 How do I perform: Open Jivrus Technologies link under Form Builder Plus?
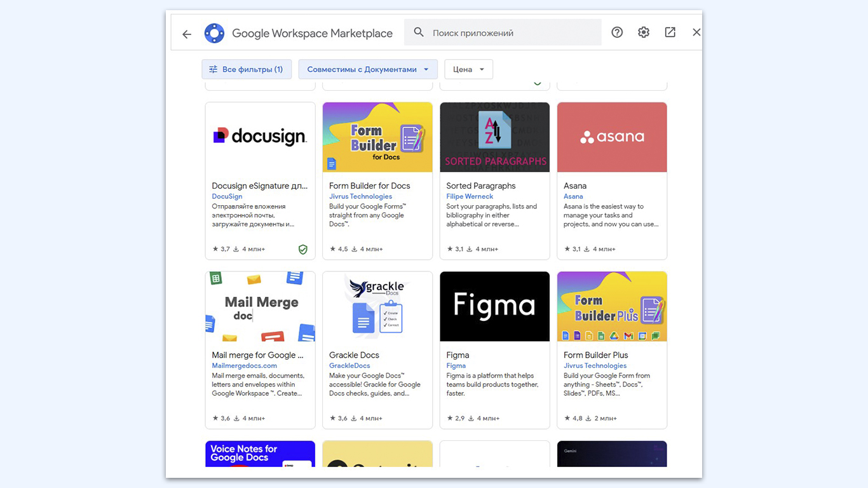[595, 365]
